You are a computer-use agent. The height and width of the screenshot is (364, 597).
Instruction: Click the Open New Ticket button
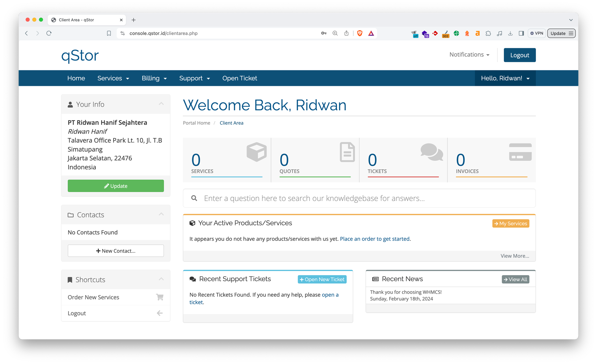pyautogui.click(x=322, y=279)
